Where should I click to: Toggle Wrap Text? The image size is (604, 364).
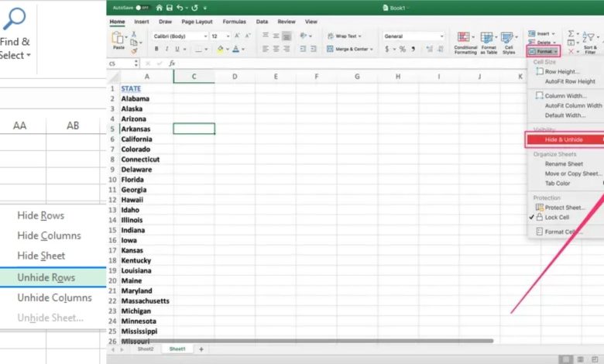click(x=344, y=36)
